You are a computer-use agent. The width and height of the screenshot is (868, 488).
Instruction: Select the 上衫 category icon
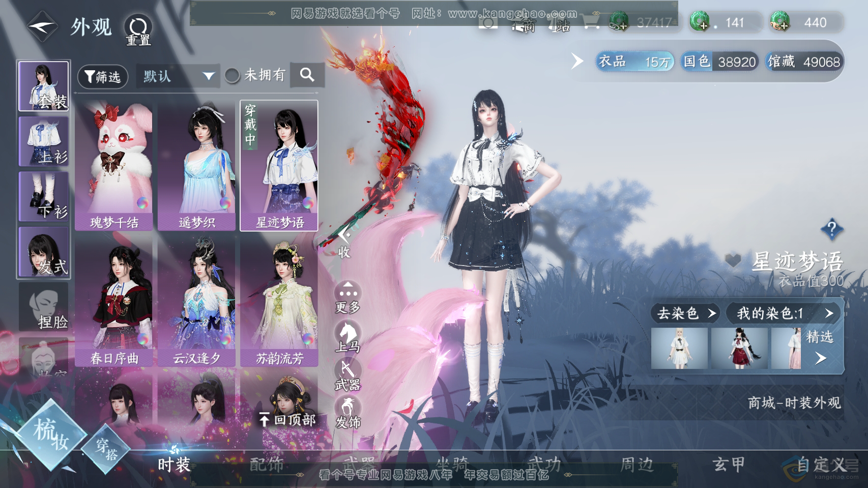click(x=44, y=141)
